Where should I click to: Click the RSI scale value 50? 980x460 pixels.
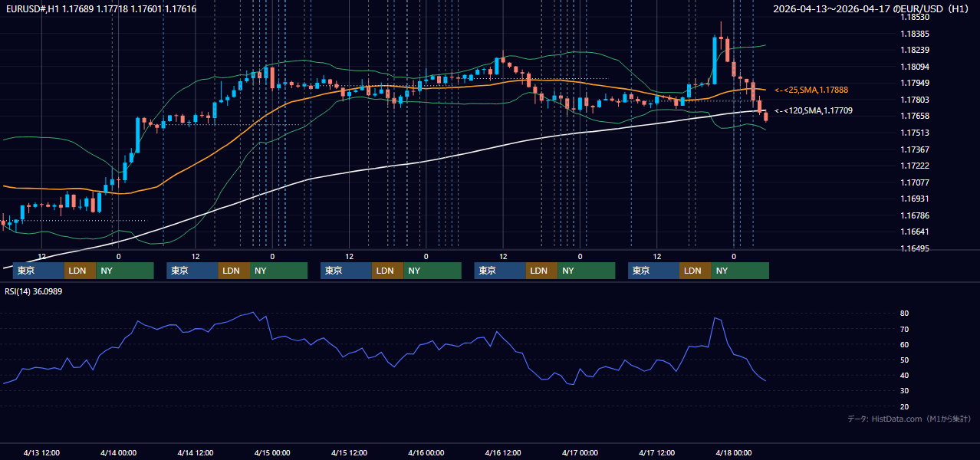(905, 360)
